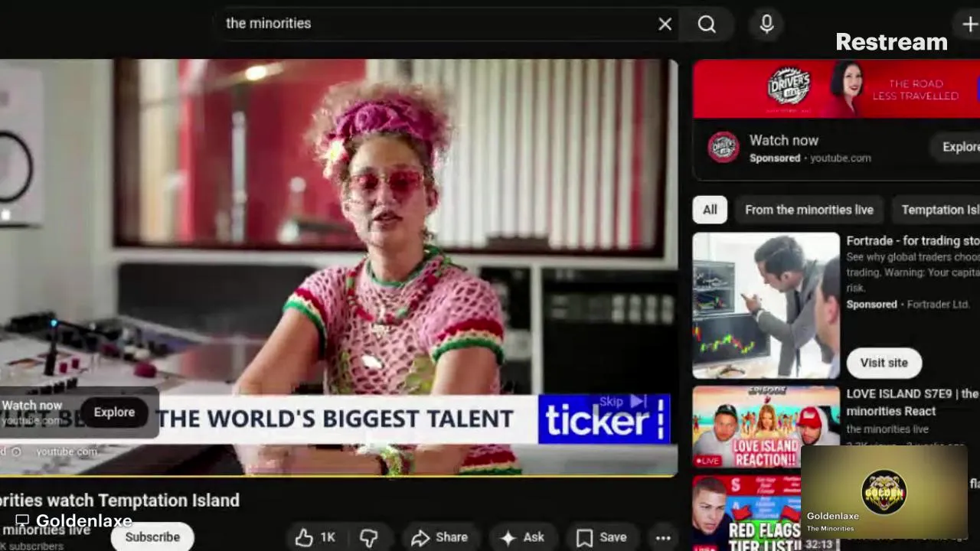The image size is (980, 551).
Task: Click the Goldenlaxe bear avatar overlay
Action: [x=884, y=492]
